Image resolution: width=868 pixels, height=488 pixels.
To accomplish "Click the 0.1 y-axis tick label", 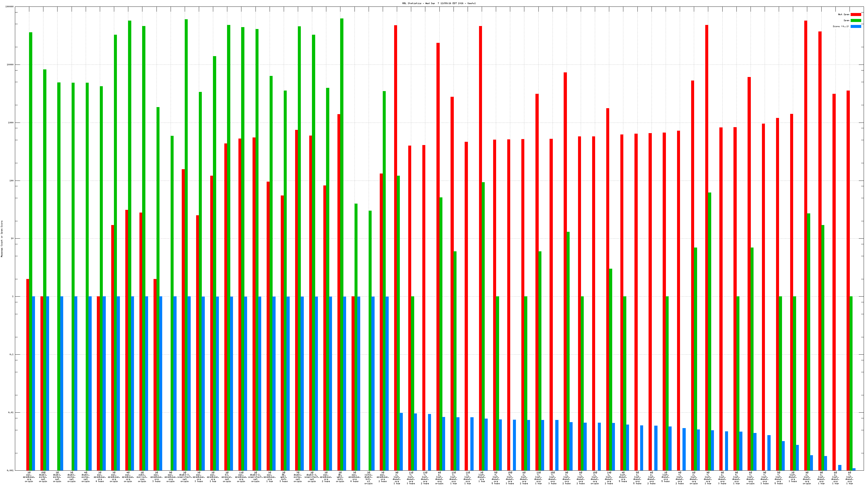I will [x=11, y=354].
